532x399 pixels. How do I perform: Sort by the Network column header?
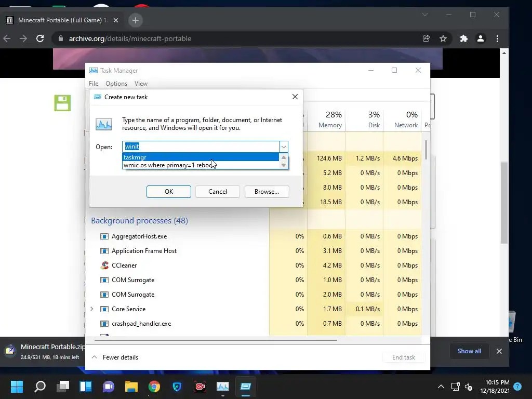coord(403,120)
